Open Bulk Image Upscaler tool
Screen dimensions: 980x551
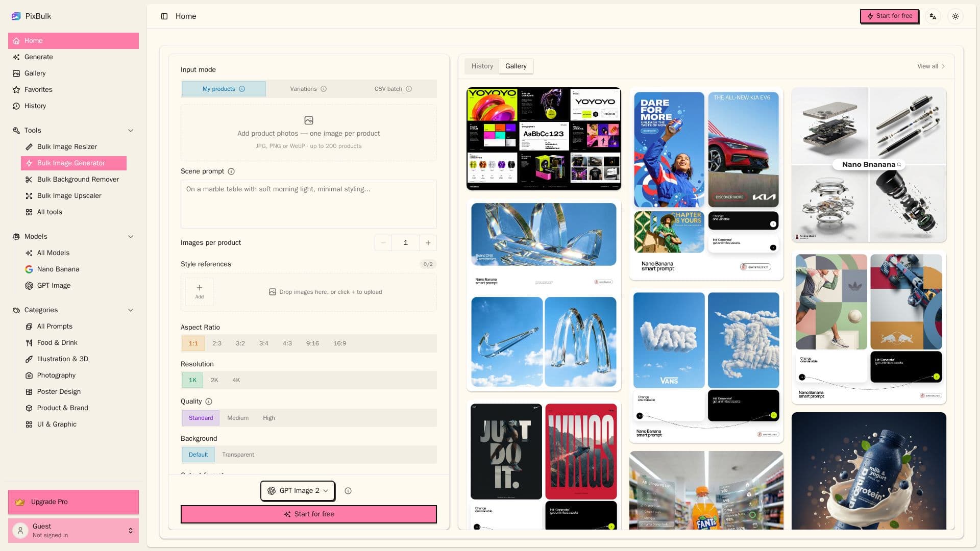[x=73, y=196]
